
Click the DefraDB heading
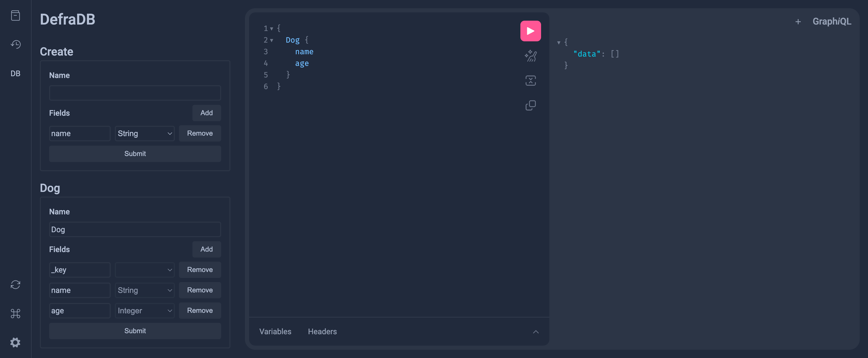point(68,19)
